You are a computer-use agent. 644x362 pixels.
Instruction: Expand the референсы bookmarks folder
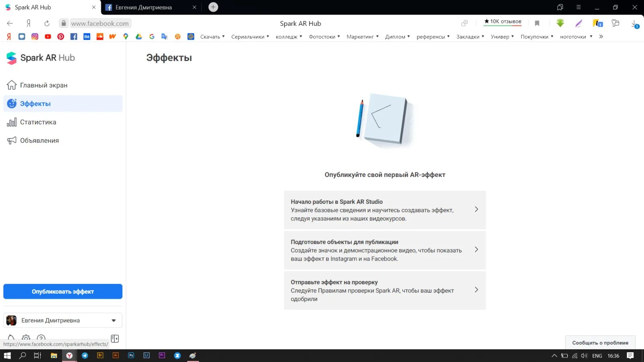pyautogui.click(x=433, y=37)
